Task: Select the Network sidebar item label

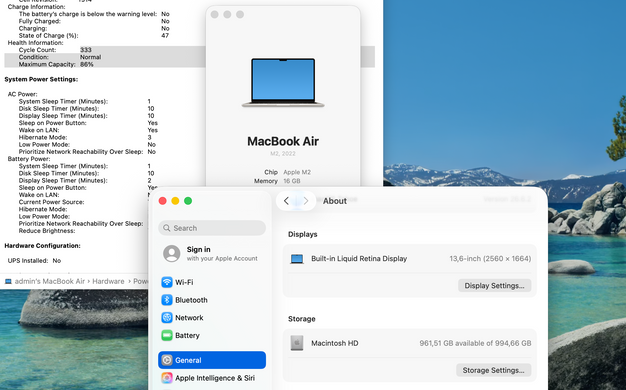Action: (189, 318)
